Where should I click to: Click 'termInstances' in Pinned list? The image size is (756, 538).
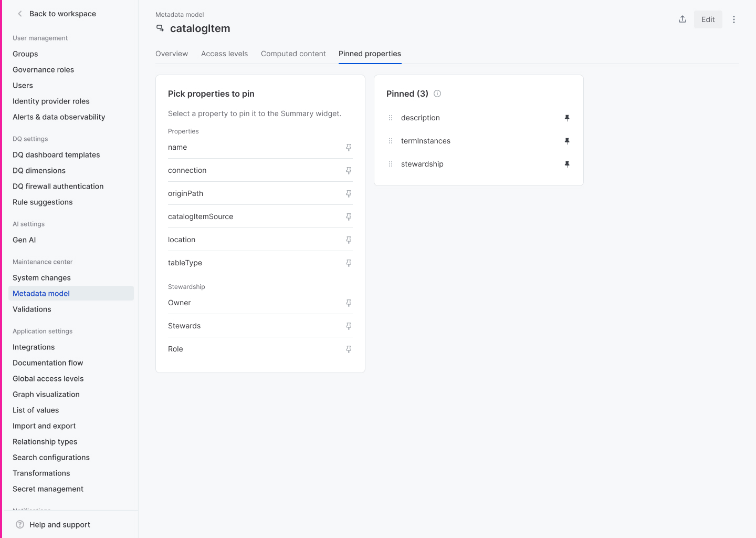tap(426, 141)
